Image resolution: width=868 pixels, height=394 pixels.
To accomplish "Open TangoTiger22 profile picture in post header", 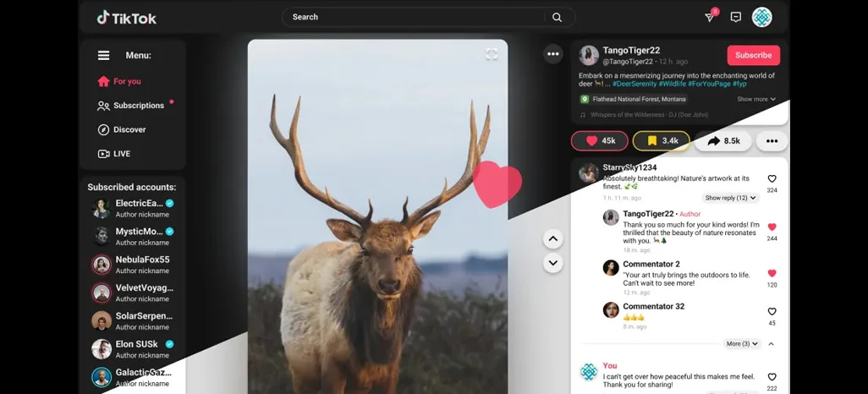I will [589, 55].
